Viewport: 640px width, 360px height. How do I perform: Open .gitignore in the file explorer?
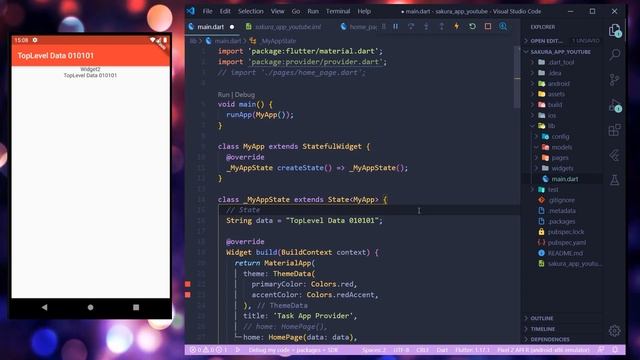pyautogui.click(x=562, y=200)
